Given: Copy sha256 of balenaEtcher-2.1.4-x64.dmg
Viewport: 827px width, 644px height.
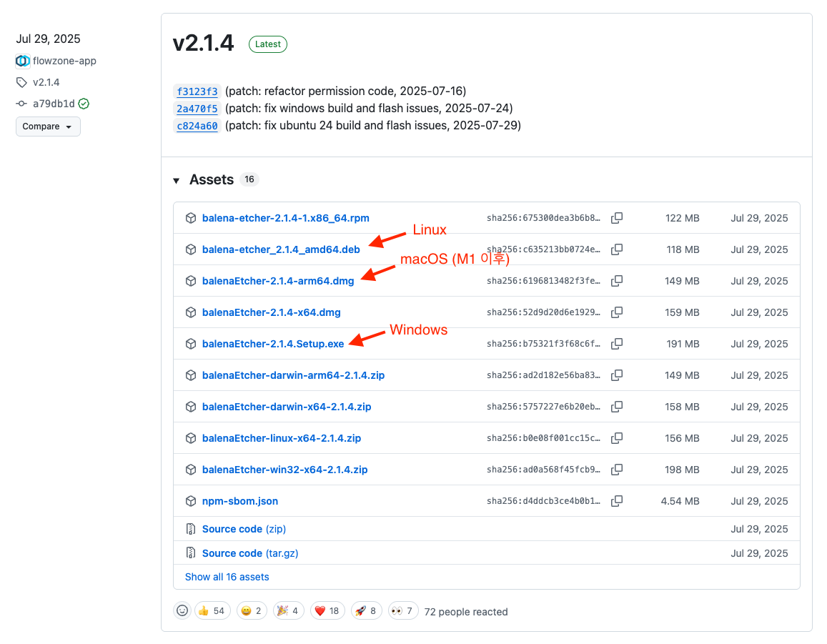Looking at the screenshot, I should pyautogui.click(x=617, y=312).
